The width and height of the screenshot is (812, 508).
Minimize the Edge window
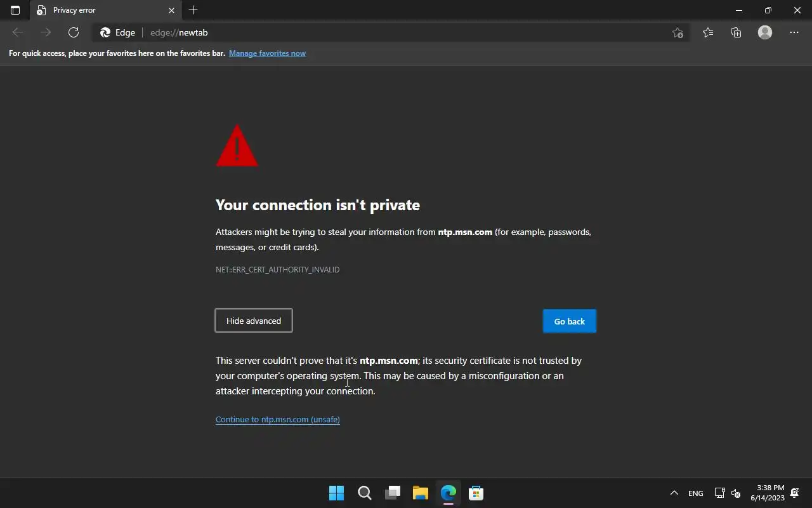pyautogui.click(x=739, y=10)
